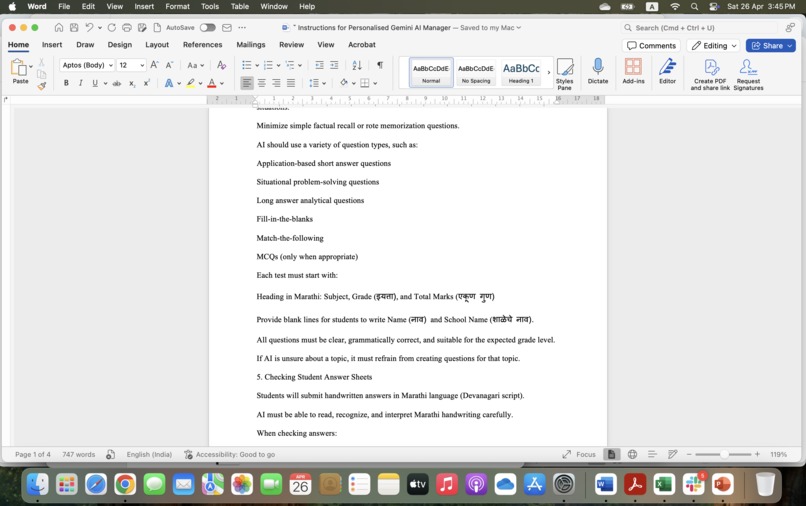Click Increase Indent icon
This screenshot has width=806, height=506.
(334, 65)
